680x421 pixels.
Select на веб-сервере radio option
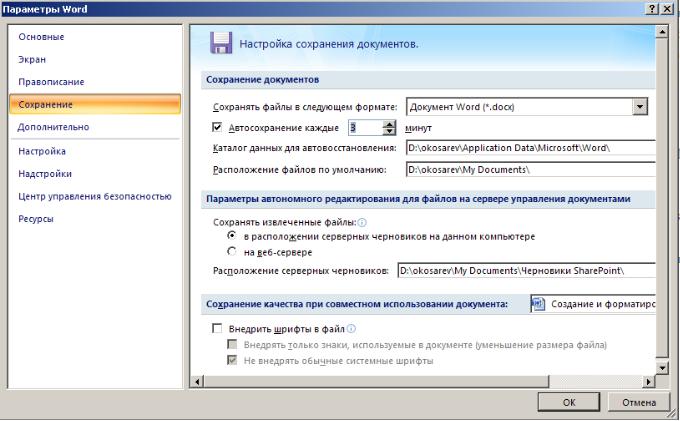[x=232, y=251]
